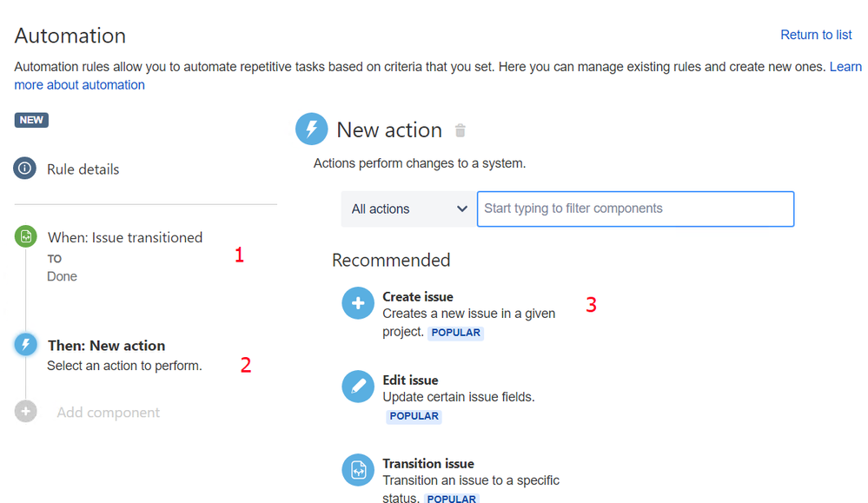The image size is (868, 503).
Task: Delete the new action with trash icon
Action: pos(460,130)
